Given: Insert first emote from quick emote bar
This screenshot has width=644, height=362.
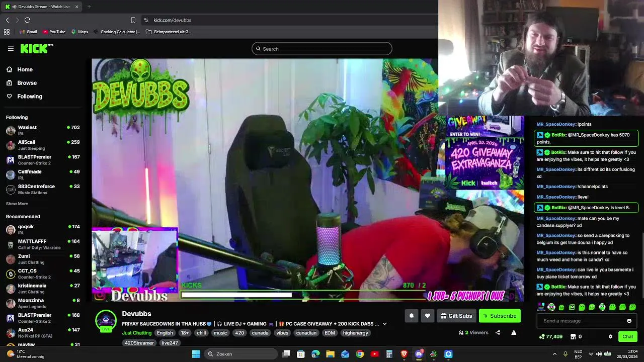Looking at the screenshot, I should coord(541,307).
